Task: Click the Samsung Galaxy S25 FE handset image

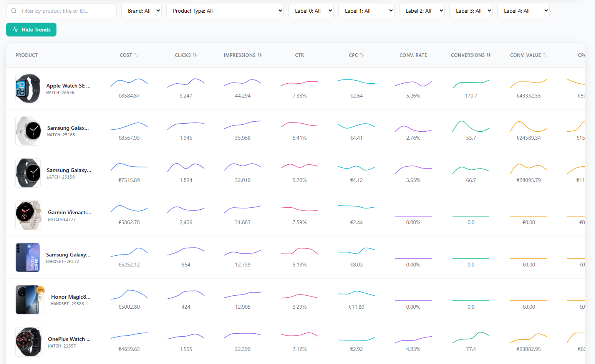Action: pyautogui.click(x=28, y=257)
